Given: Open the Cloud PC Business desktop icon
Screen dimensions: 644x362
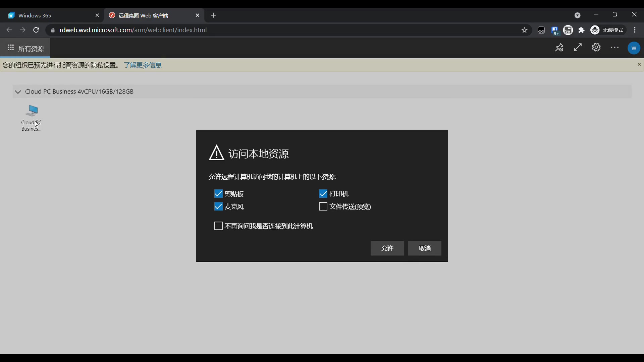Looking at the screenshot, I should tap(32, 118).
